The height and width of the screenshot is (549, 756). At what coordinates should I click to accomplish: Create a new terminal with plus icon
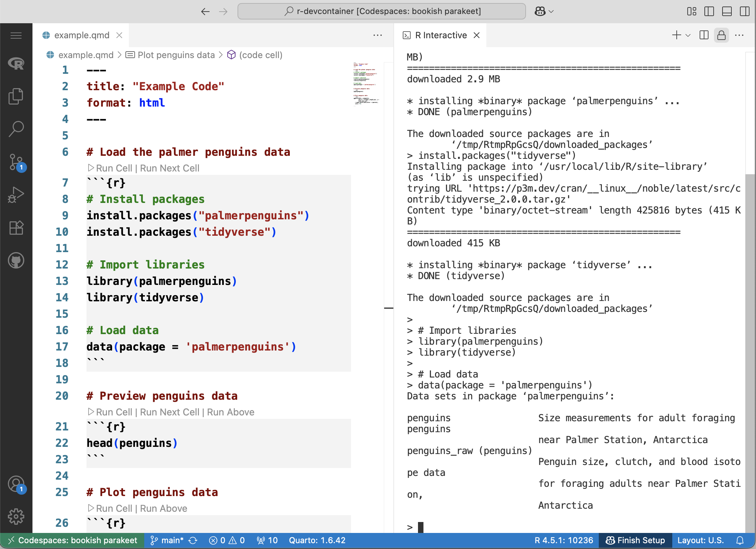pos(676,35)
